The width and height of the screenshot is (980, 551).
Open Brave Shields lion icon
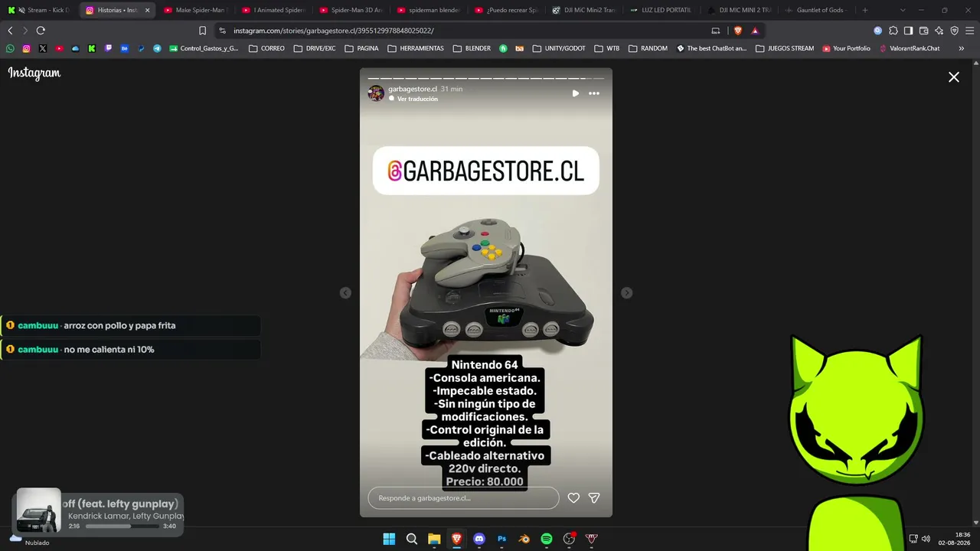pos(738,31)
